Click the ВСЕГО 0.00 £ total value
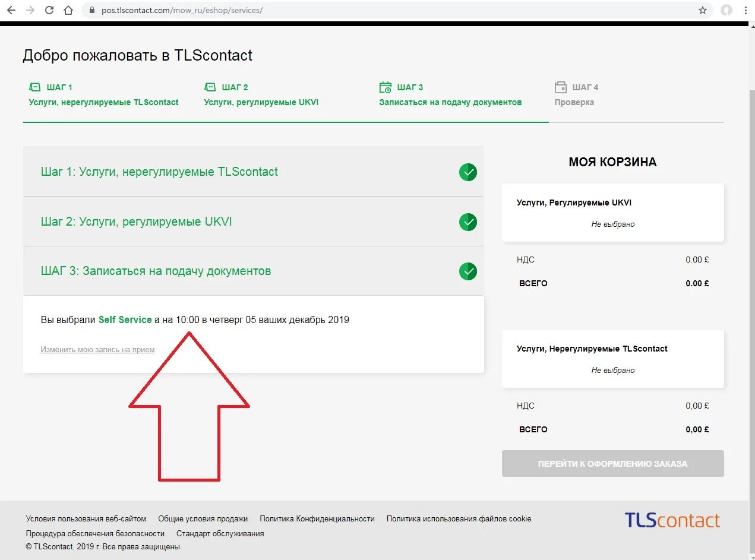This screenshot has height=560, width=755. point(697,283)
